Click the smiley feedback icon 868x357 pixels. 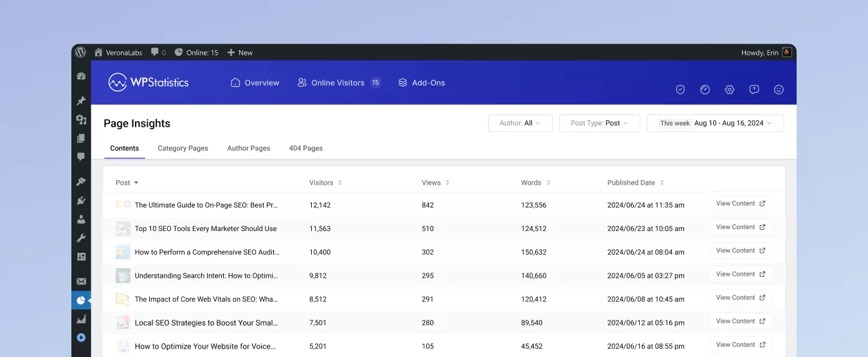point(779,90)
